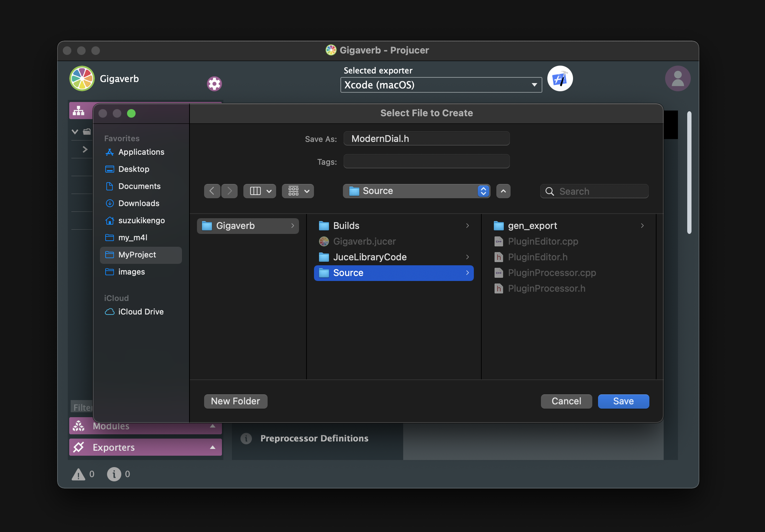The height and width of the screenshot is (532, 765).
Task: Collapse project tree root in Projucer
Action: pyautogui.click(x=75, y=132)
